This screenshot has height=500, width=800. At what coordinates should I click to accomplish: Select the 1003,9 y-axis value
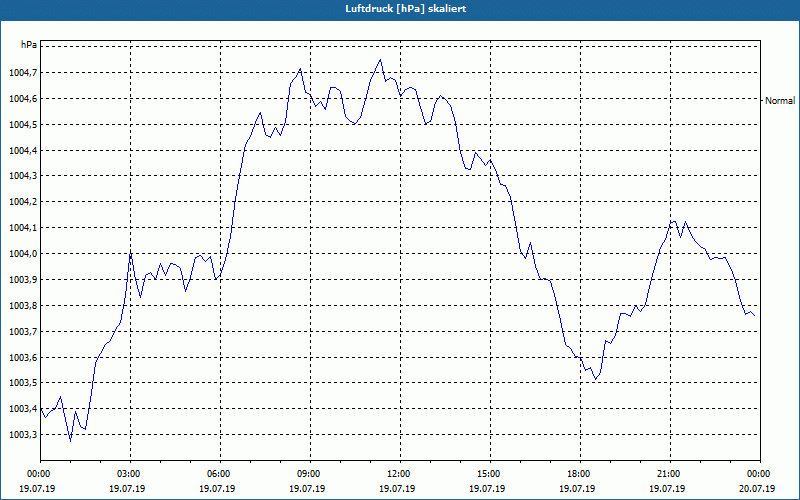pos(23,280)
